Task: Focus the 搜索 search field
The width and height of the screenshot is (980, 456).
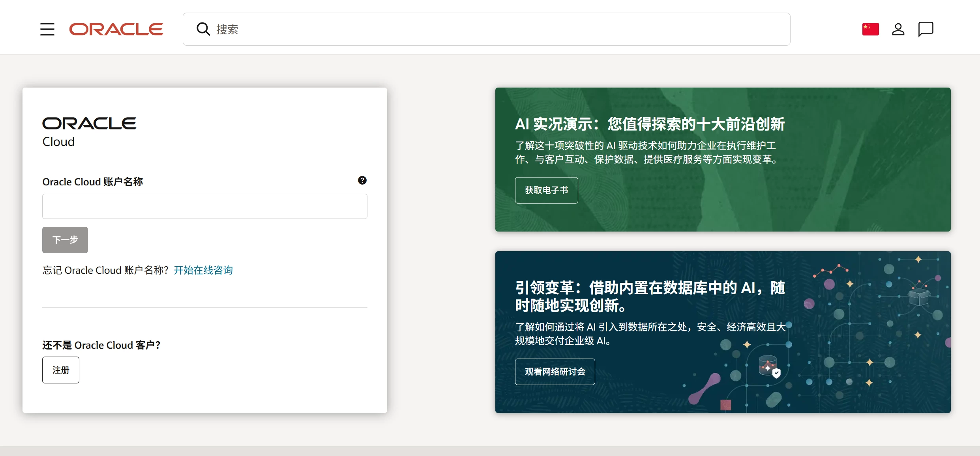Action: point(486,29)
